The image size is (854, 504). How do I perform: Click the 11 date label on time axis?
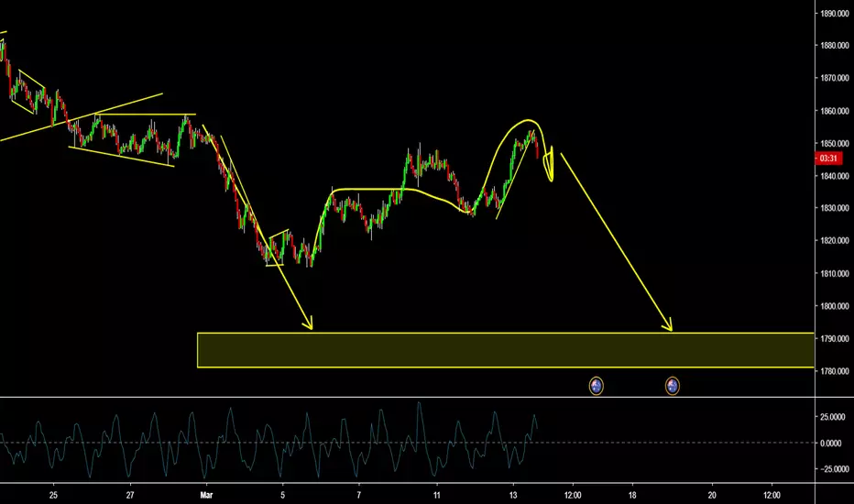coord(436,495)
